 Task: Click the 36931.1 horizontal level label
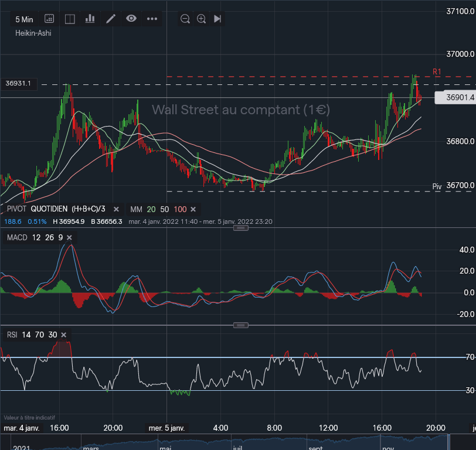coord(19,84)
